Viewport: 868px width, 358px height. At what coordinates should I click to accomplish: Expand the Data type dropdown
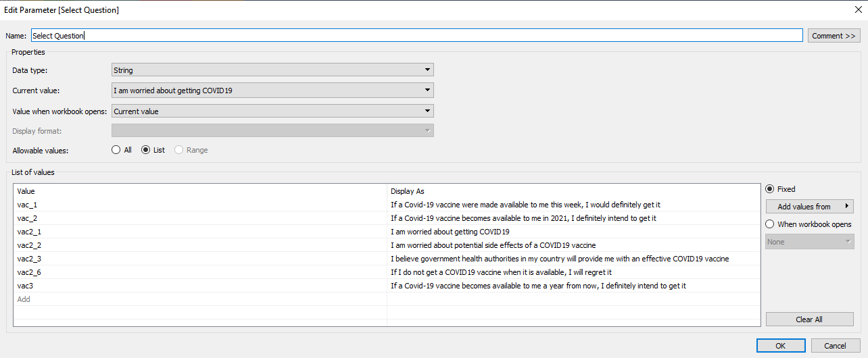click(x=272, y=70)
